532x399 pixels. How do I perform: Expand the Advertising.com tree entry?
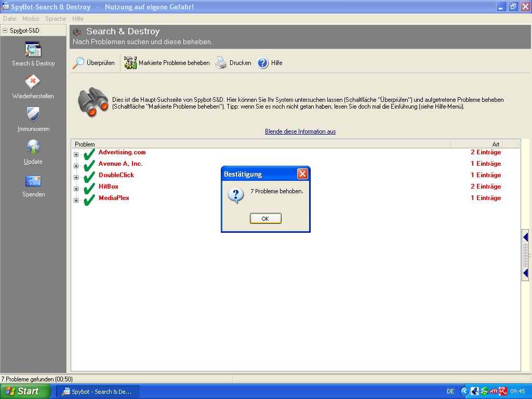(76, 154)
